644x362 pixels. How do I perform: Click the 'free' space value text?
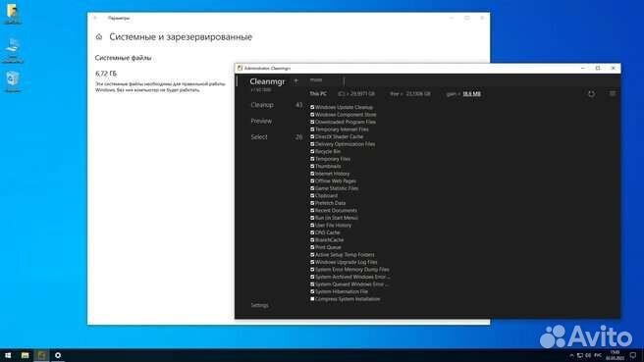coord(410,94)
